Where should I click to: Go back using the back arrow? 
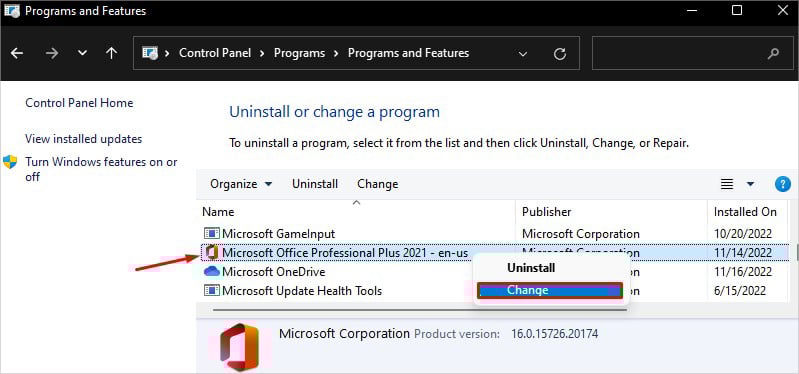(17, 53)
